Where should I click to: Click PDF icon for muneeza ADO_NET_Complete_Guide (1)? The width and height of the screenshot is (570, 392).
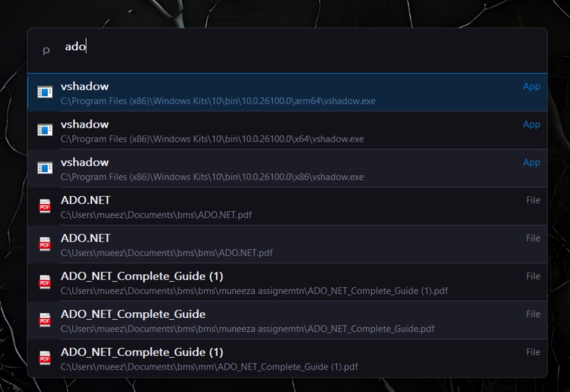point(45,282)
